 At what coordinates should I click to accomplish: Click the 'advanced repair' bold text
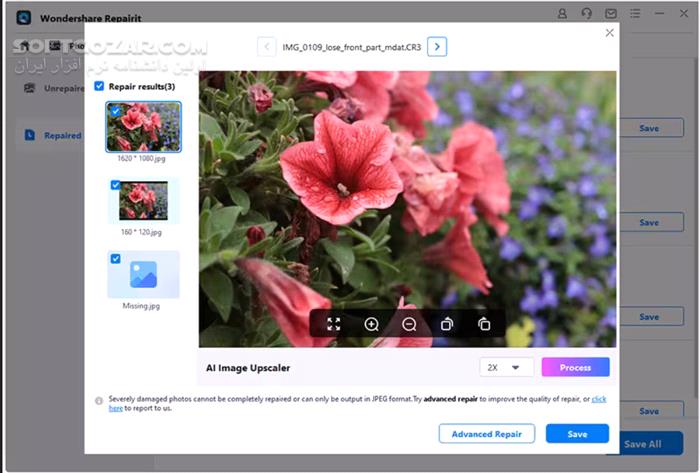pyautogui.click(x=450, y=399)
